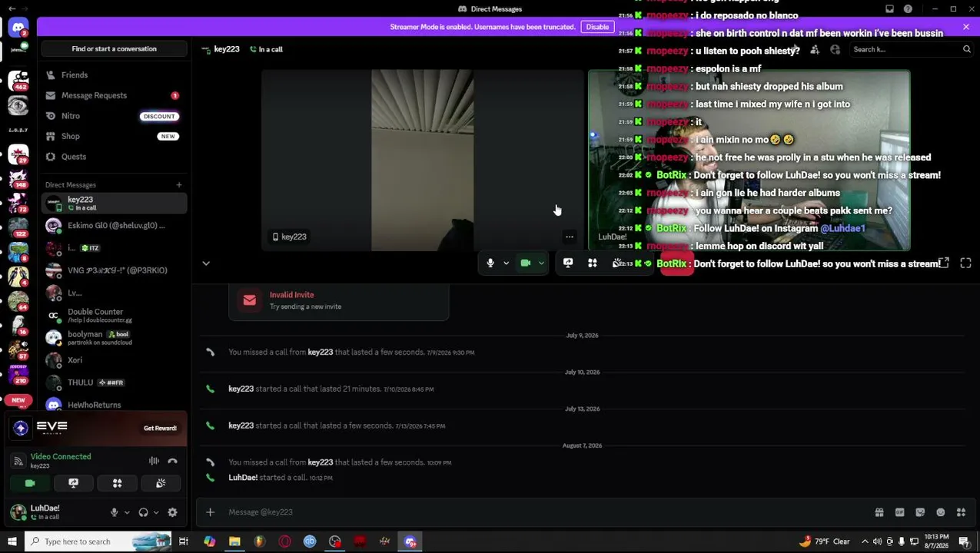Go to Nitro page
The width and height of the screenshot is (980, 553).
click(114, 116)
